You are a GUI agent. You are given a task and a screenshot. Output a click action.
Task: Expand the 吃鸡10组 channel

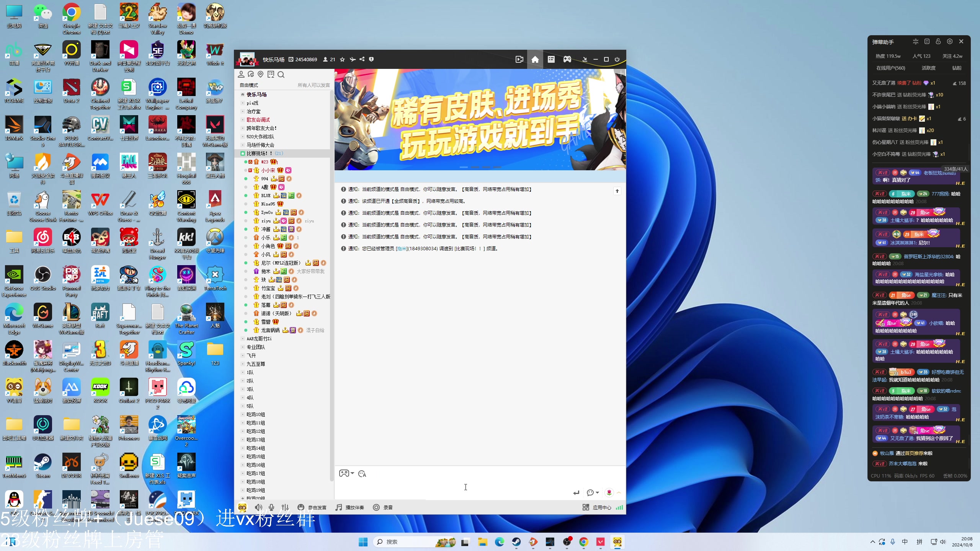(242, 414)
